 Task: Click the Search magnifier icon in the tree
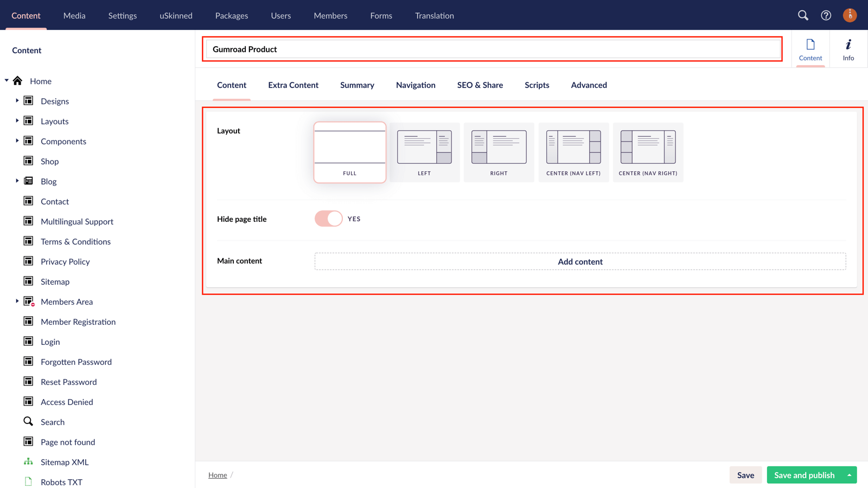(28, 421)
